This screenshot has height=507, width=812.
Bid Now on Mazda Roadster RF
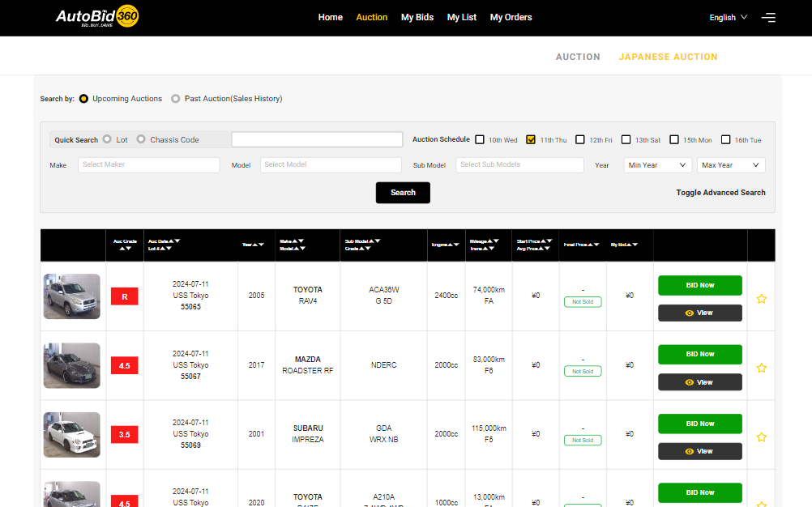tap(699, 355)
